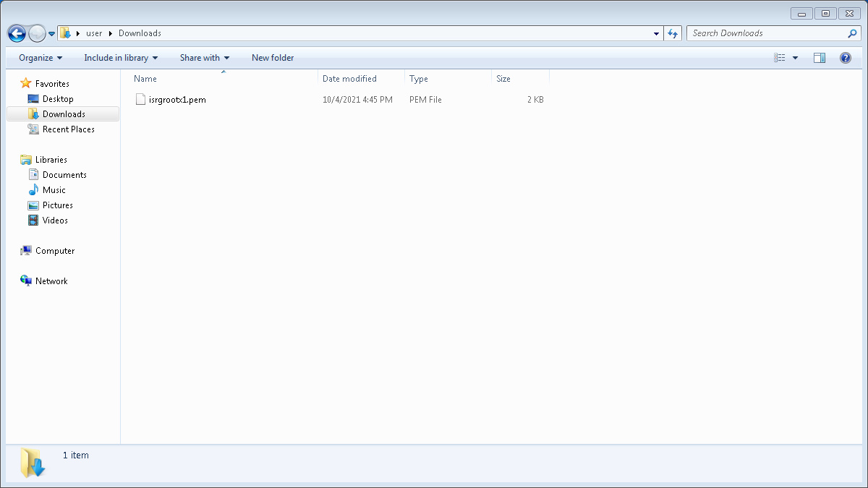
Task: Click the Network globe icon
Action: point(26,281)
